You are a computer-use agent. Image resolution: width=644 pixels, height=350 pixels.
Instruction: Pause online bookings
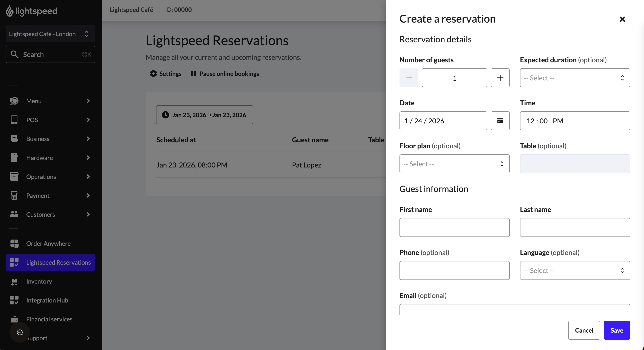(224, 74)
